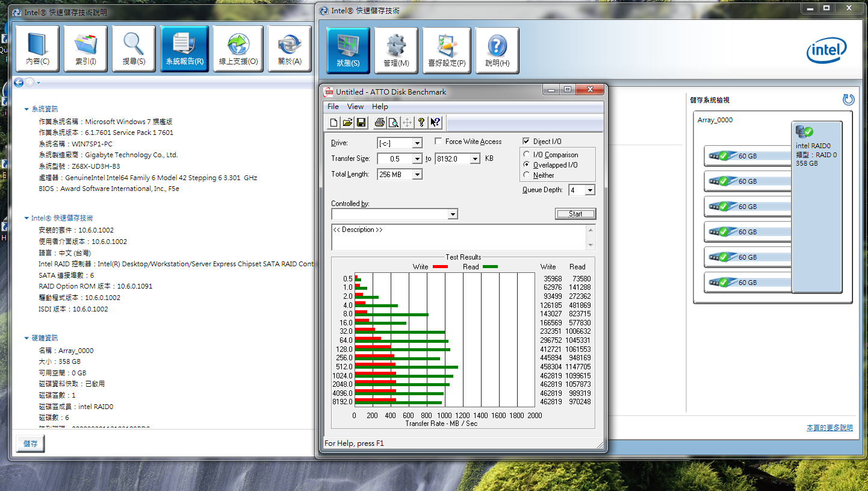Enable the Force Write Access checkbox
The height and width of the screenshot is (491, 868).
(439, 142)
